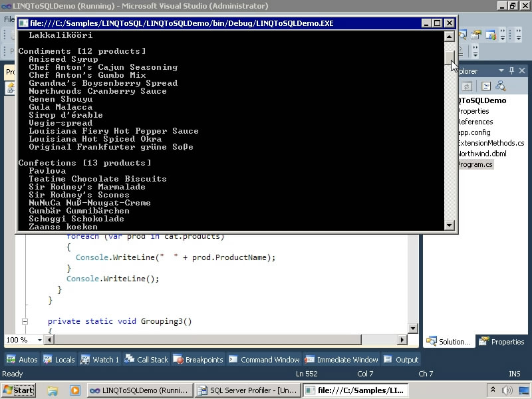Switch to LINQToSQLDemo Visual Studio taskbar button

click(x=140, y=390)
